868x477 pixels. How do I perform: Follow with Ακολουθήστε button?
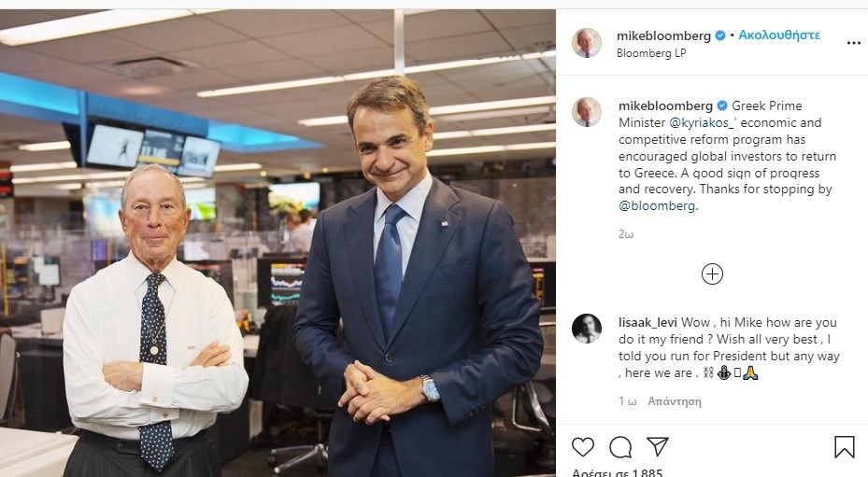[x=779, y=35]
